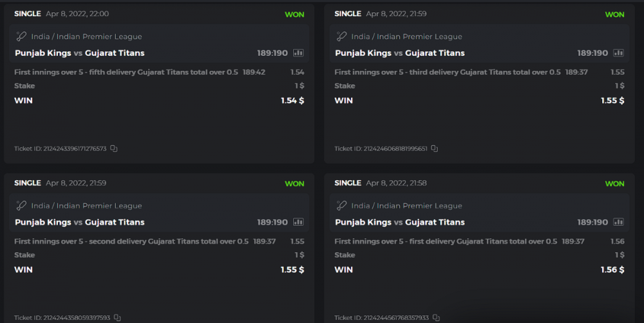This screenshot has height=323, width=644.
Task: Open match statistics icon in fifth delivery ticket
Action: pos(298,53)
